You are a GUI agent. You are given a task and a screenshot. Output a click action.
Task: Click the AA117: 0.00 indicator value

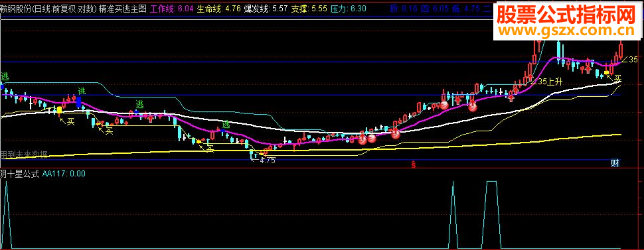(x=64, y=174)
